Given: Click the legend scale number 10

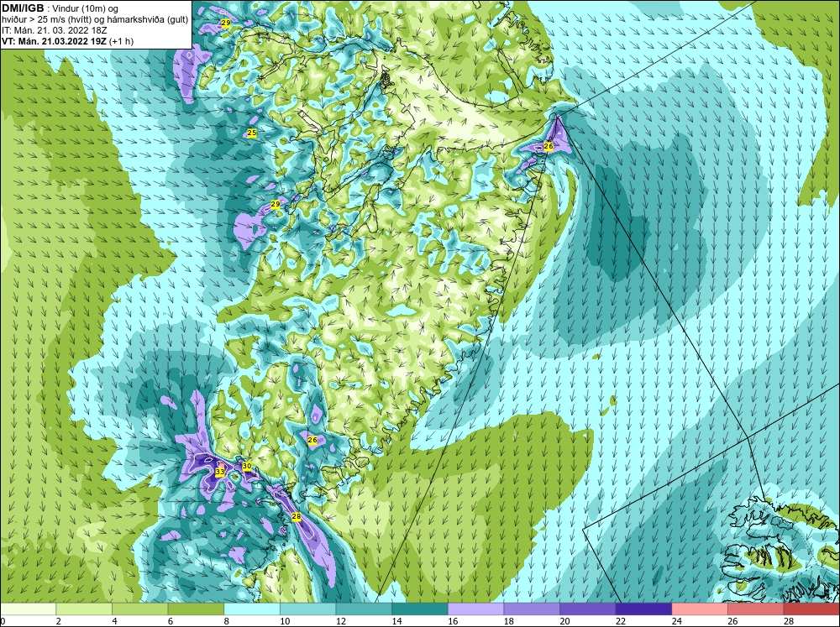Looking at the screenshot, I should tap(285, 621).
